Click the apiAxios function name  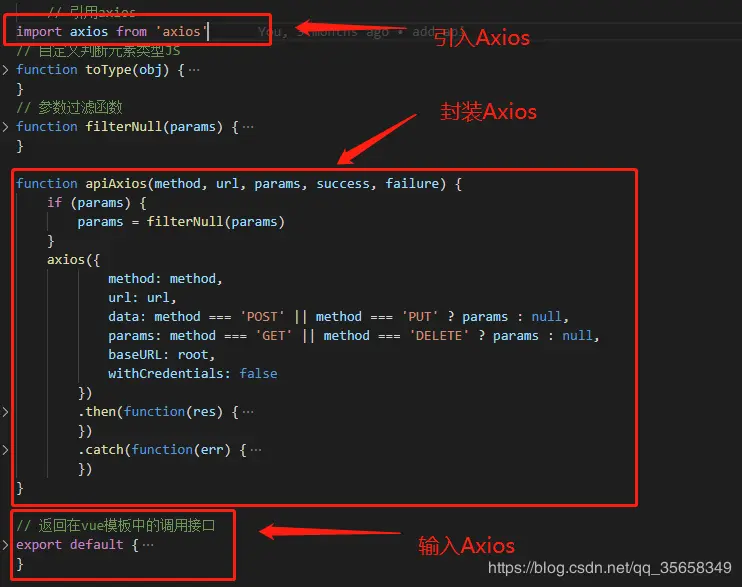116,184
